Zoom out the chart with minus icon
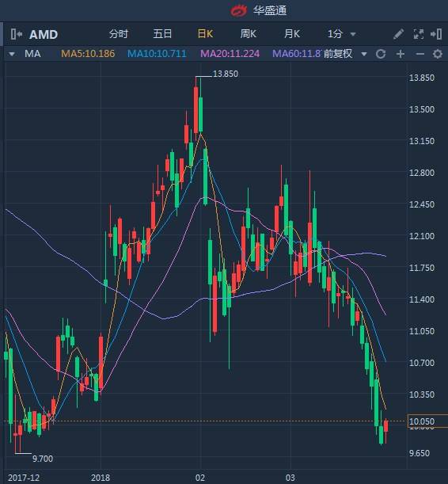 pos(420,54)
